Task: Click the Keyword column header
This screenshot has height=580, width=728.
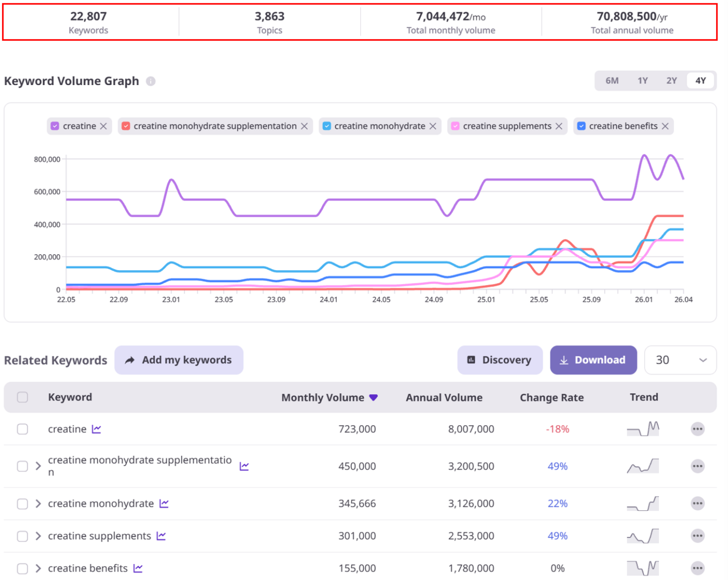Action: click(70, 397)
